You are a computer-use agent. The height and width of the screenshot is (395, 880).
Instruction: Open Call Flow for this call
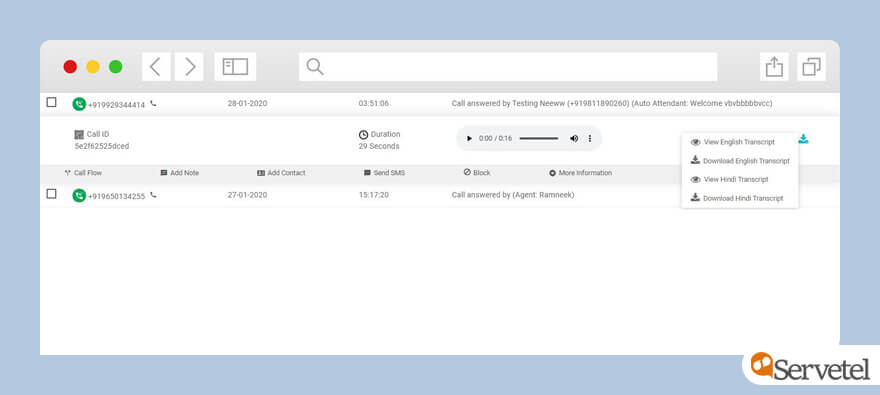(83, 173)
